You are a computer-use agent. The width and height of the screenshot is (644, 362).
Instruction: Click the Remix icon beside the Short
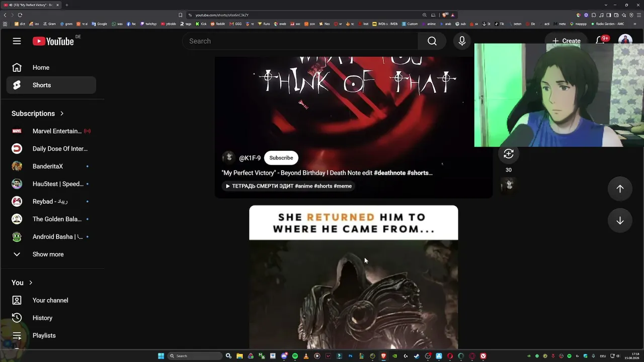point(509,154)
